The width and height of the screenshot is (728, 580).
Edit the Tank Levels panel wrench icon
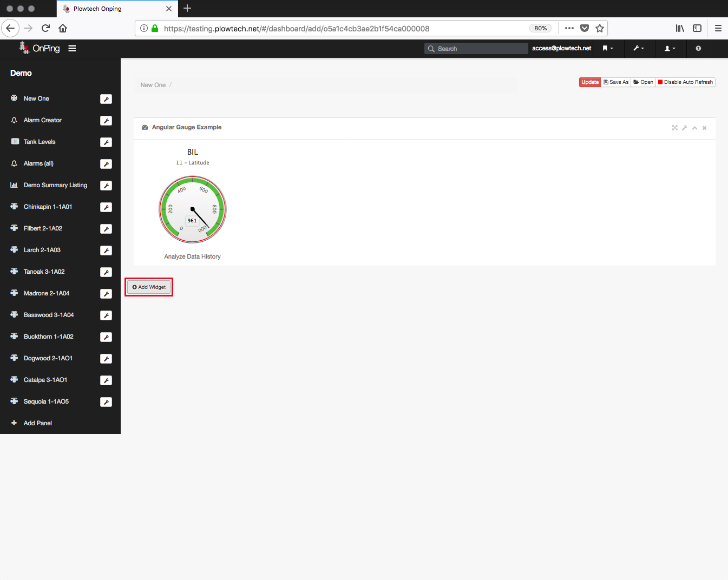pos(106,142)
